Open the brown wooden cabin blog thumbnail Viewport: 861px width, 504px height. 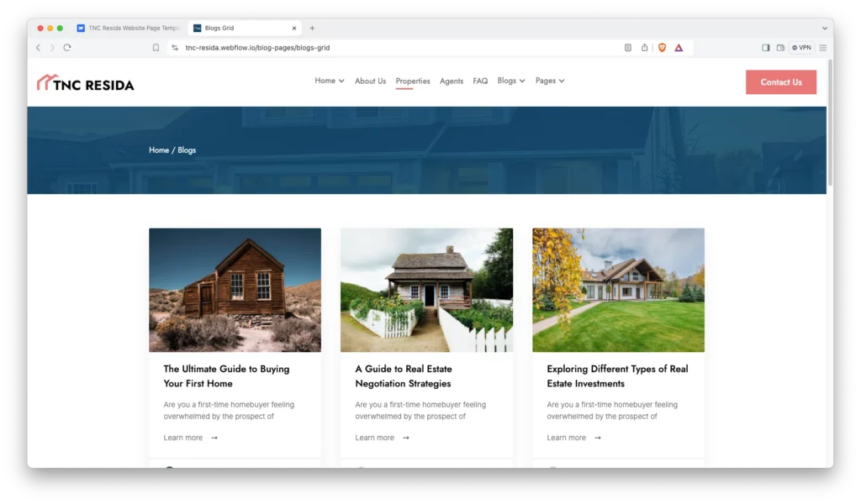[235, 290]
